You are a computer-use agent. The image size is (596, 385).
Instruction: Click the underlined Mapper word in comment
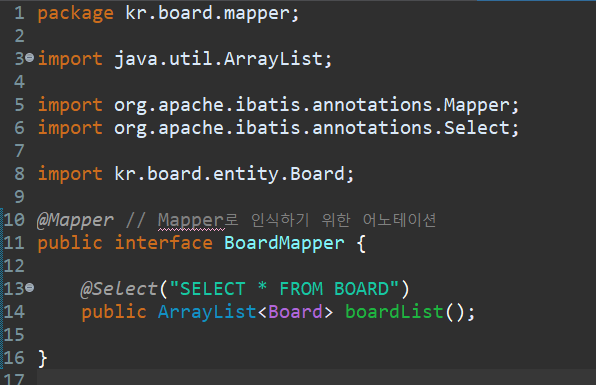point(191,220)
